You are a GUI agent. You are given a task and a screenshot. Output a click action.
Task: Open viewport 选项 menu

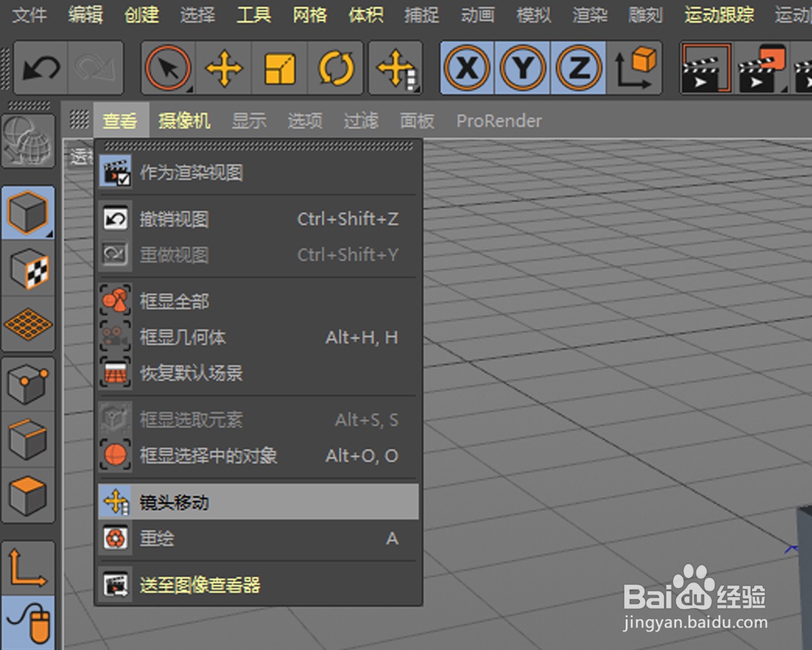click(x=305, y=121)
